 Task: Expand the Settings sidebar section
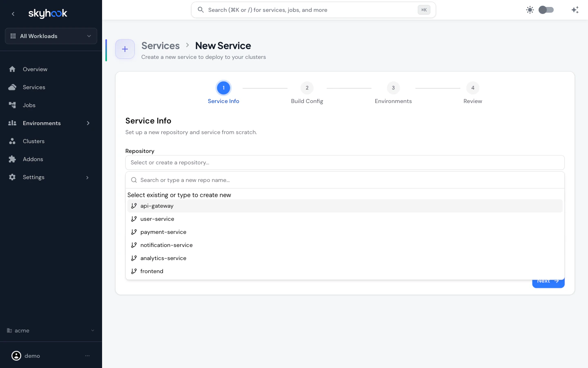point(87,177)
